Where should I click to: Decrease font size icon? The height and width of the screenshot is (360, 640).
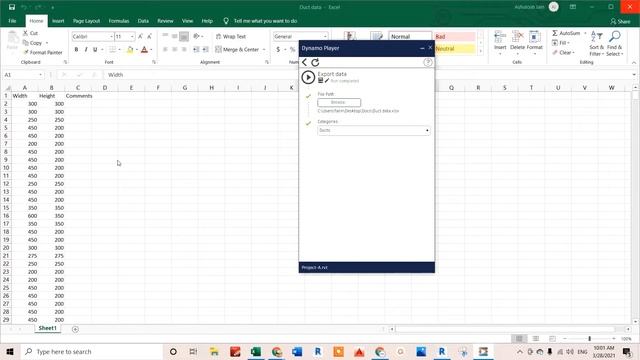pos(149,36)
